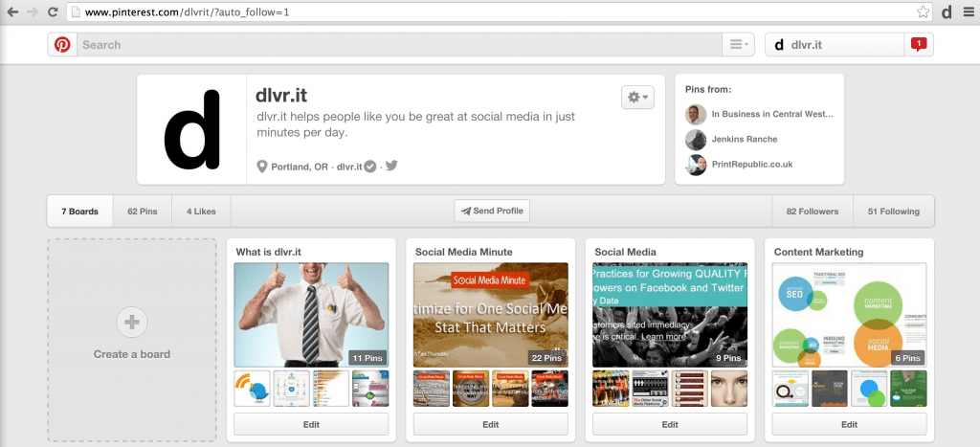
Task: Select the 62 Pins tab
Action: [x=143, y=212]
